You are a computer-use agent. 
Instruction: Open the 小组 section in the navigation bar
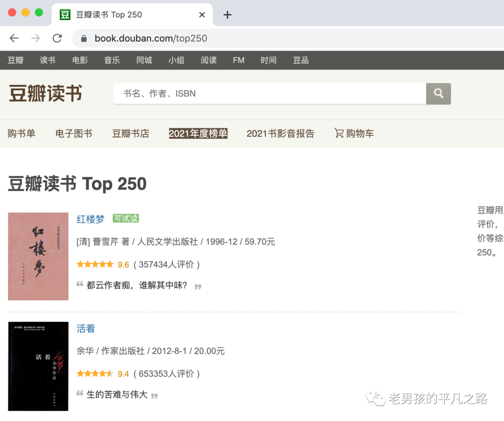[176, 60]
